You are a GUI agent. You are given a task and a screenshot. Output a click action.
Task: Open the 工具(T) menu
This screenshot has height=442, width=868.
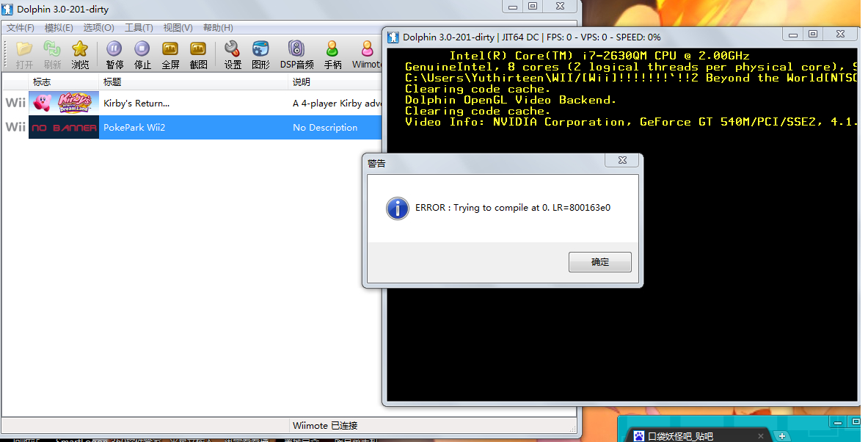point(139,28)
